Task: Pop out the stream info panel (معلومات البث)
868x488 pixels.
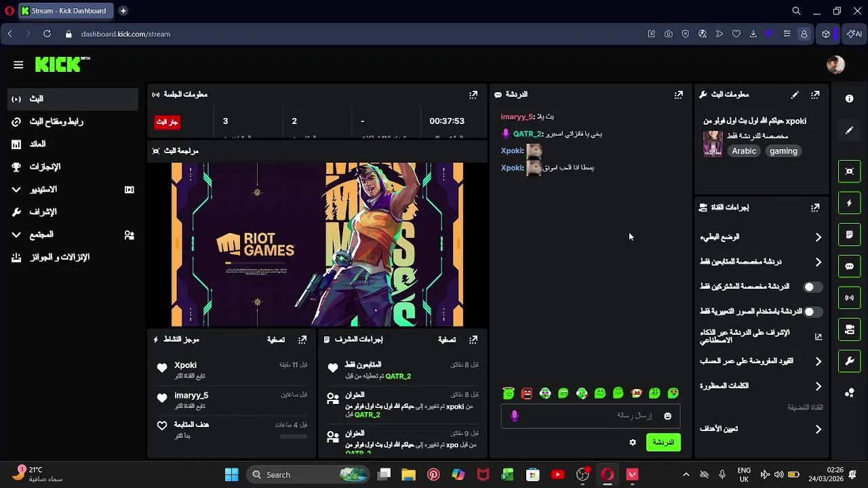Action: (815, 95)
